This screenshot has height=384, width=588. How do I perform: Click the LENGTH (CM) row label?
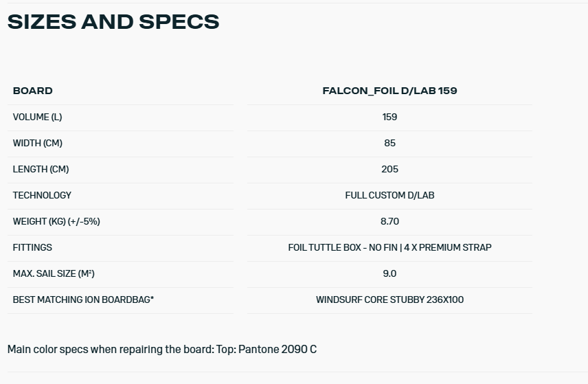41,169
